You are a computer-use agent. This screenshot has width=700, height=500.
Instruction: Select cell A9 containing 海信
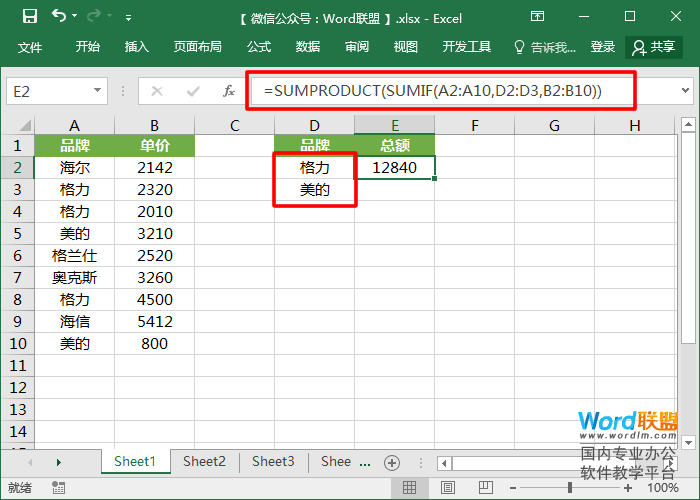[x=75, y=321]
